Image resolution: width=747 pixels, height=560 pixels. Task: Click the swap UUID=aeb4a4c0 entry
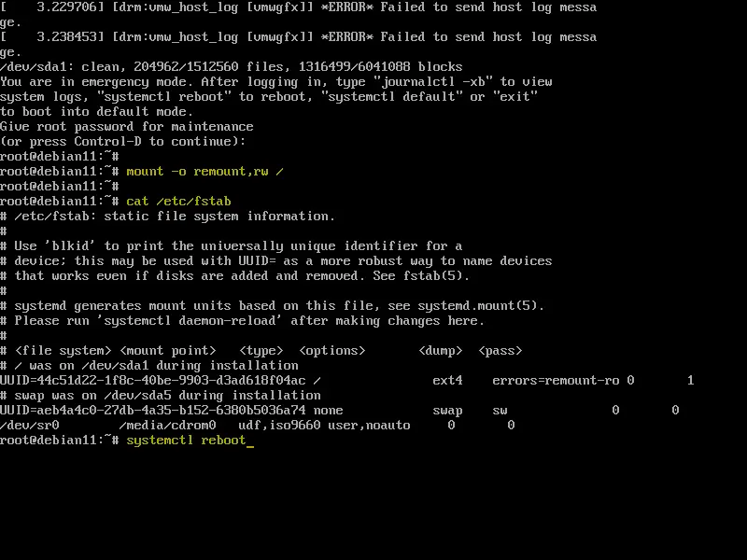coord(152,410)
